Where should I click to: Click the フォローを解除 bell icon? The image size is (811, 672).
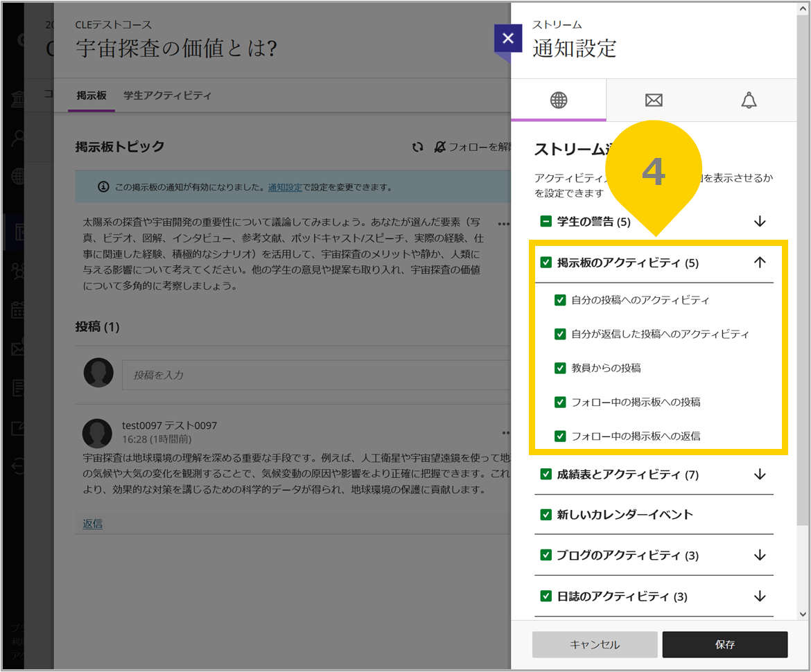click(439, 148)
